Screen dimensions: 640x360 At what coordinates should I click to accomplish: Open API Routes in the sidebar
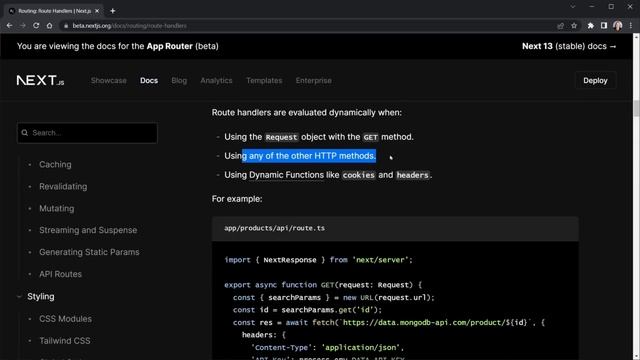point(60,274)
